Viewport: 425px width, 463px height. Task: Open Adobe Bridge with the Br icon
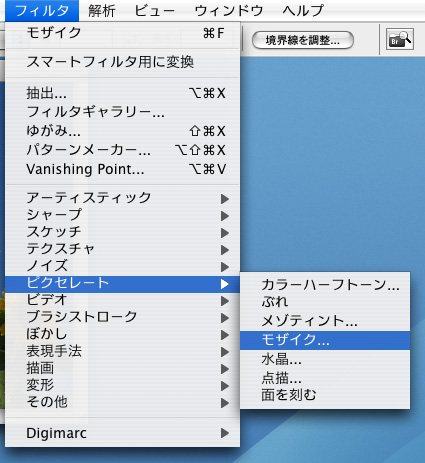pos(400,40)
